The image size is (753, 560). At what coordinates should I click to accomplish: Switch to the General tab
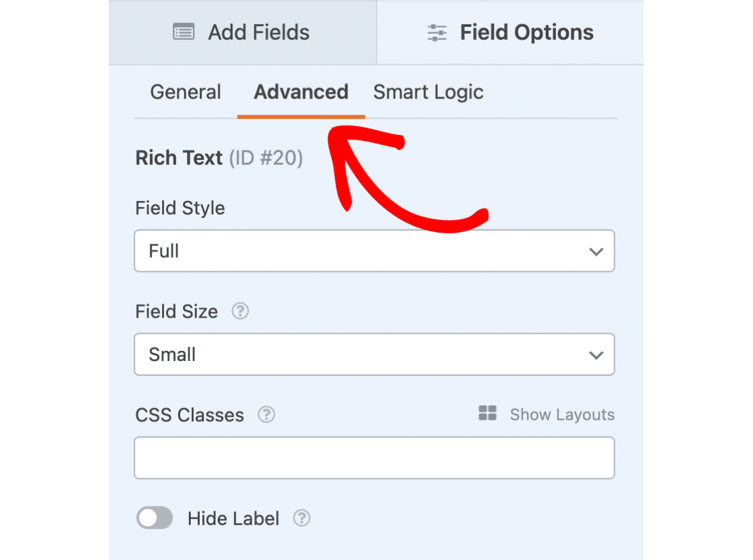click(186, 92)
